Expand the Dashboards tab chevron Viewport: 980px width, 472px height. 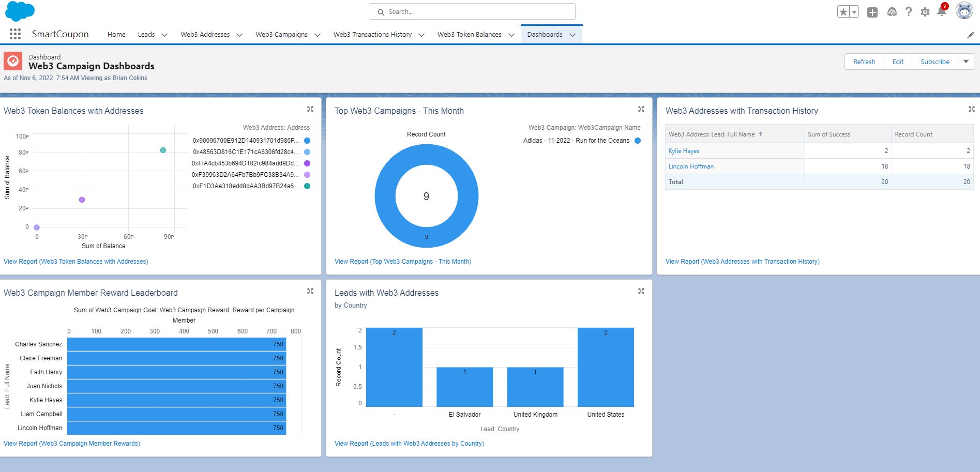(572, 35)
